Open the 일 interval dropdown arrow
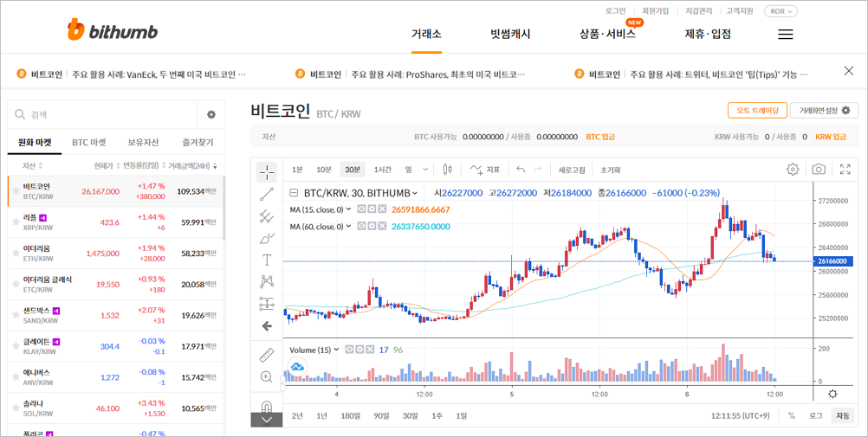Image resolution: width=868 pixels, height=437 pixels. pyautogui.click(x=425, y=170)
